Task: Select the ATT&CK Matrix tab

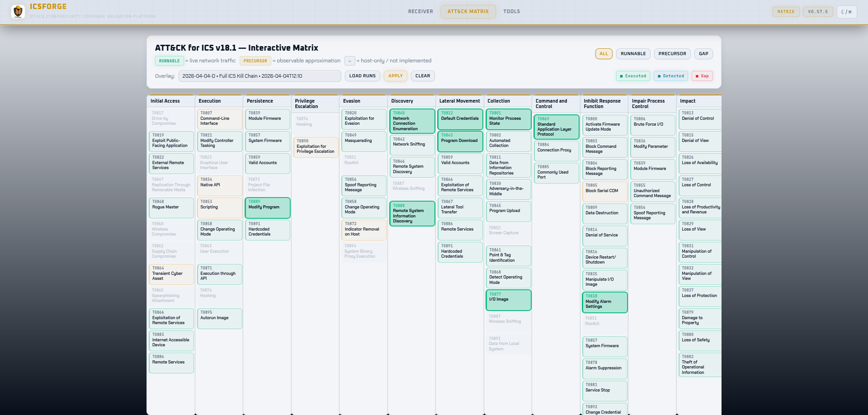Action: pos(468,12)
